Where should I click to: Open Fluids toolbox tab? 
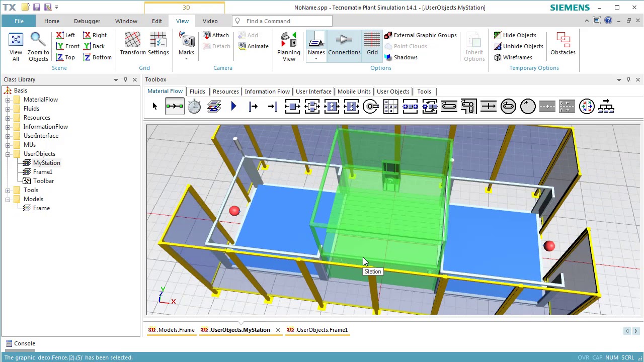pos(197,92)
